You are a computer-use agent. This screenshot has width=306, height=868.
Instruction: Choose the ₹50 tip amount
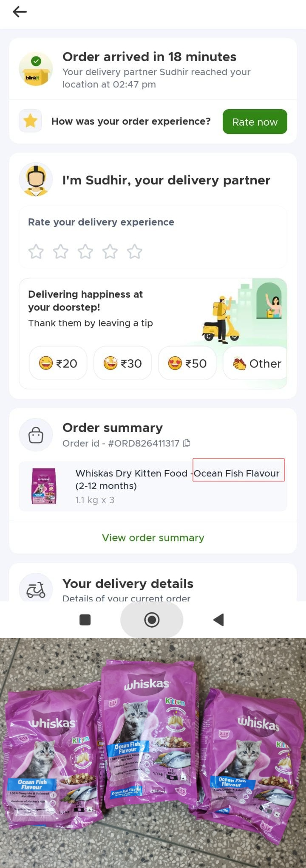point(187,363)
